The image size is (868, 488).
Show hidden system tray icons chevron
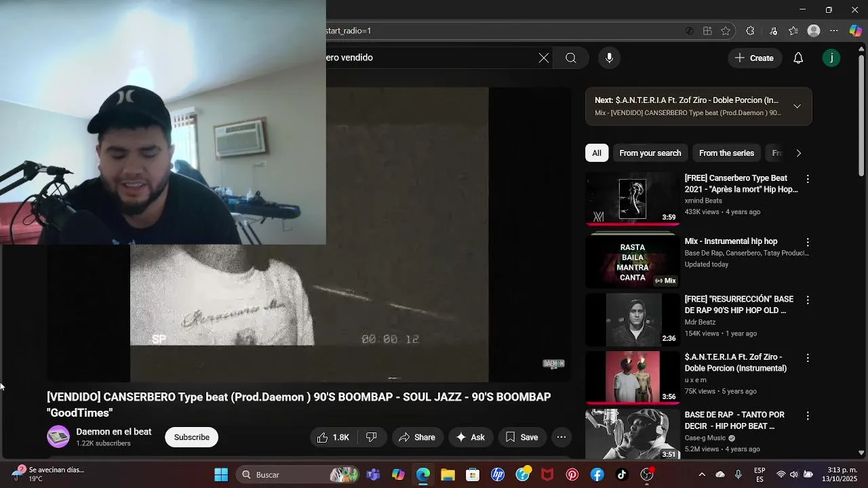702,474
